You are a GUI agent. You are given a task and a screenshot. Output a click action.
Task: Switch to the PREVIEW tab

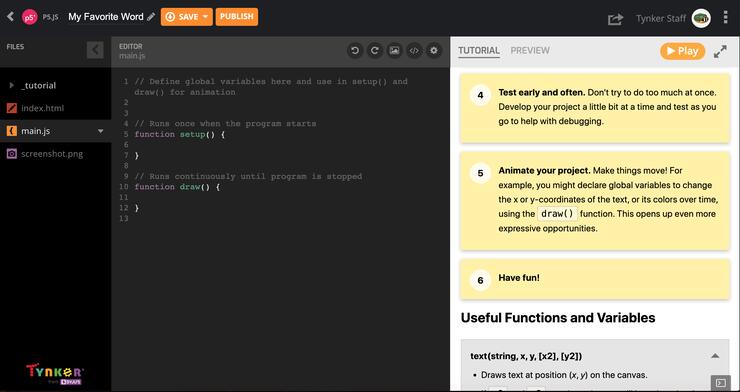point(530,50)
